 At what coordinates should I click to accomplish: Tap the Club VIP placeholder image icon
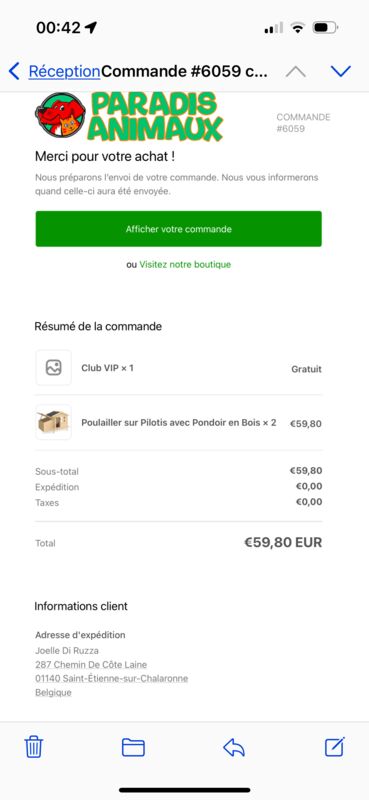pos(54,367)
